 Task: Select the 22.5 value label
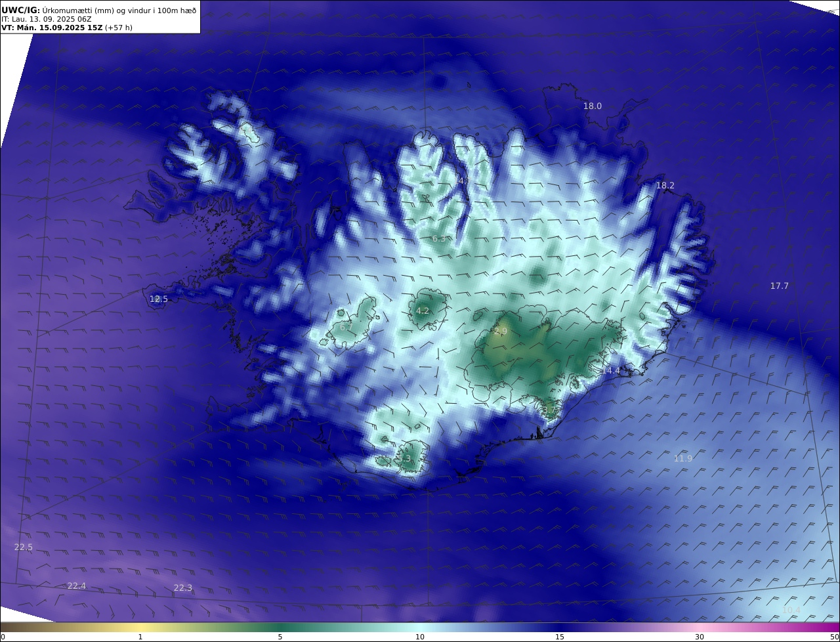point(23,547)
